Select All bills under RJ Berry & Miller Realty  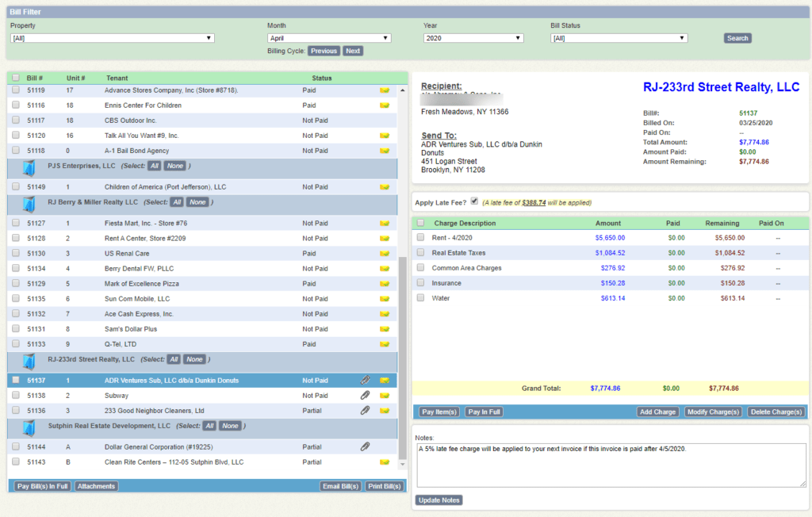tap(176, 201)
